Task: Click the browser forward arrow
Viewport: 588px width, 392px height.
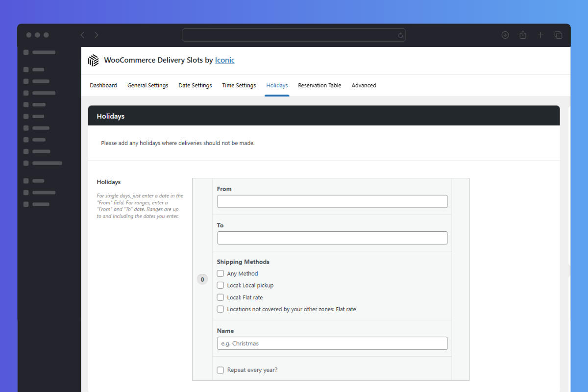Action: pos(96,35)
